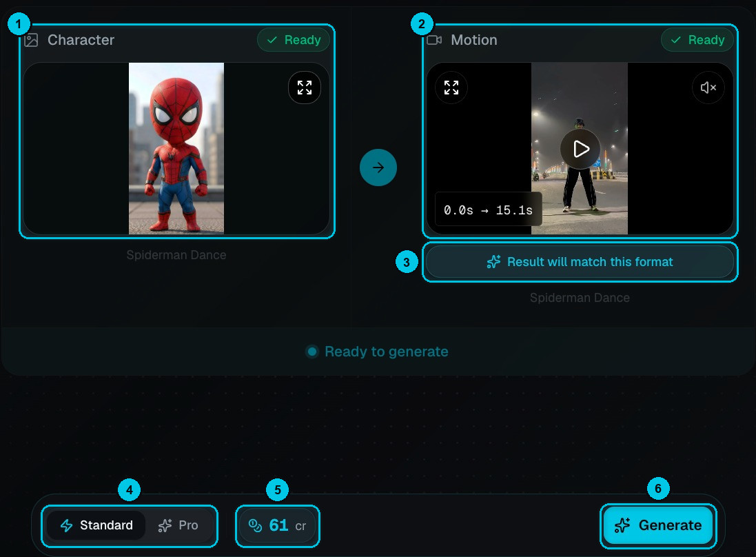This screenshot has width=756, height=557.
Task: Click the 0.0s → 15.1s time range label
Action: click(489, 210)
